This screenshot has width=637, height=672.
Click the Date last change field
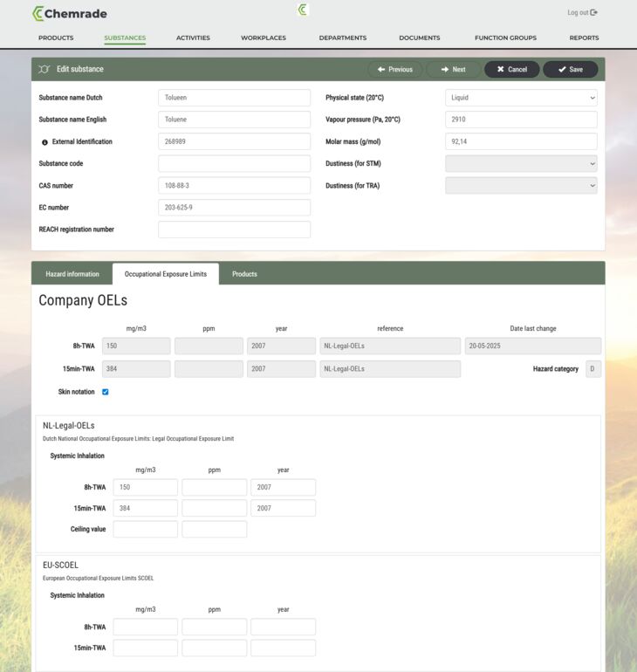tap(533, 346)
